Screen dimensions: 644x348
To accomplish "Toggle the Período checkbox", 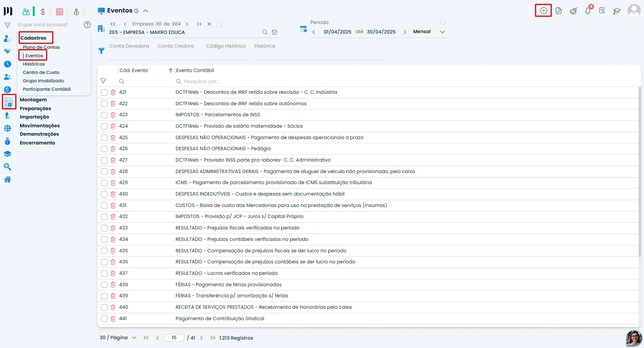I will click(443, 22).
